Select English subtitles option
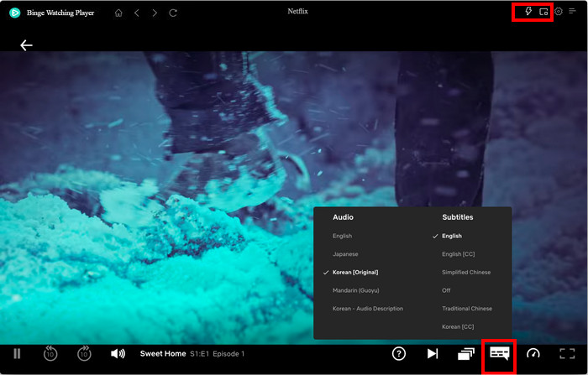The image size is (588, 375). pyautogui.click(x=452, y=236)
